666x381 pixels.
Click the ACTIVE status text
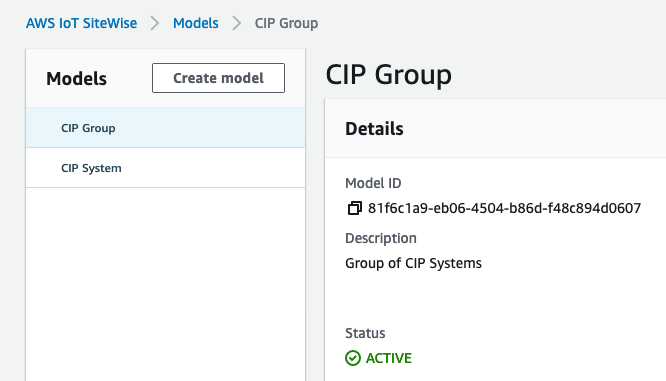click(389, 358)
